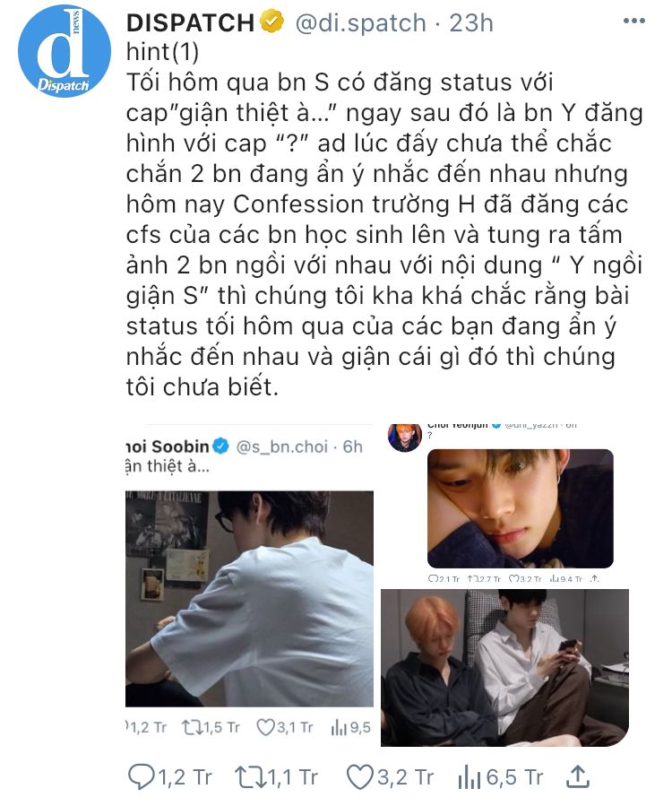Retweet the DISPATCH post

click(x=249, y=776)
